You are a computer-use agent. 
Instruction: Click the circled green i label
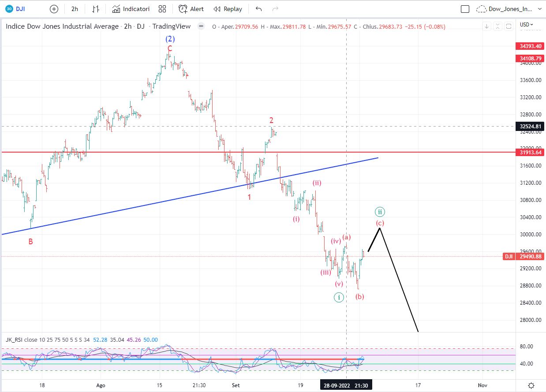[338, 297]
